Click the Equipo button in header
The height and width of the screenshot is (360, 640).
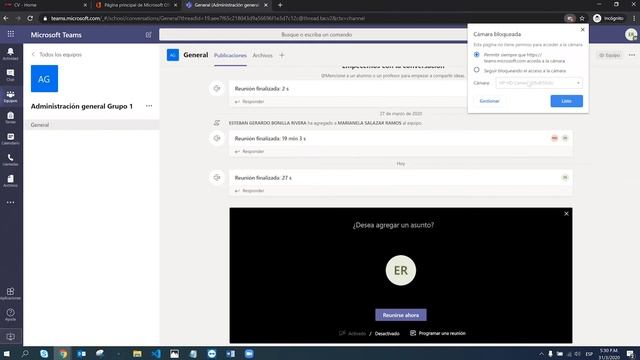coord(609,55)
